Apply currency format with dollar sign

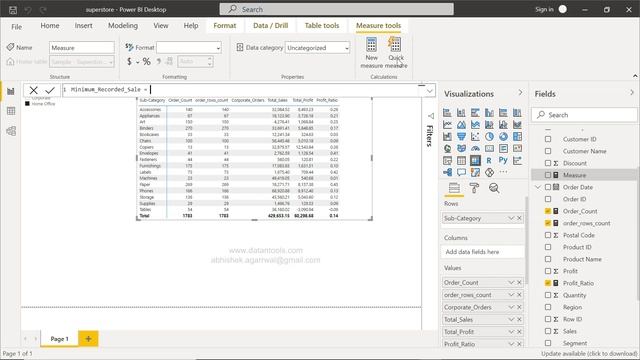click(x=129, y=62)
